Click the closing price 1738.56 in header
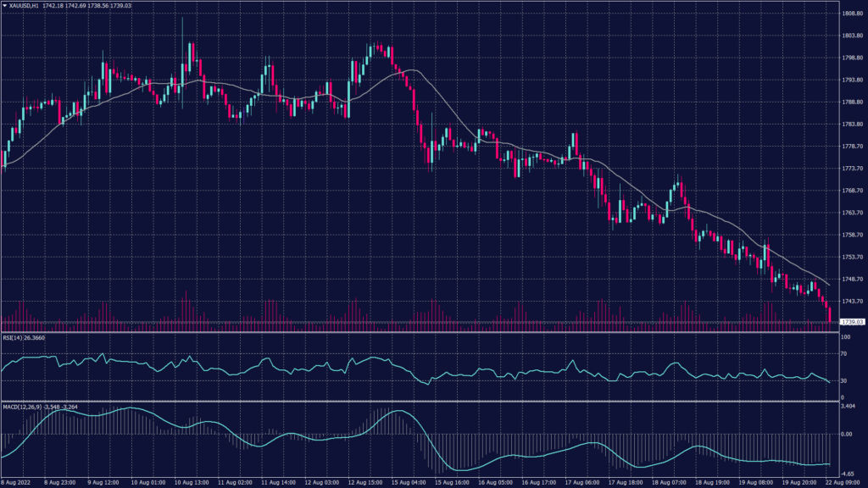Image resolution: width=868 pixels, height=488 pixels. (x=97, y=5)
